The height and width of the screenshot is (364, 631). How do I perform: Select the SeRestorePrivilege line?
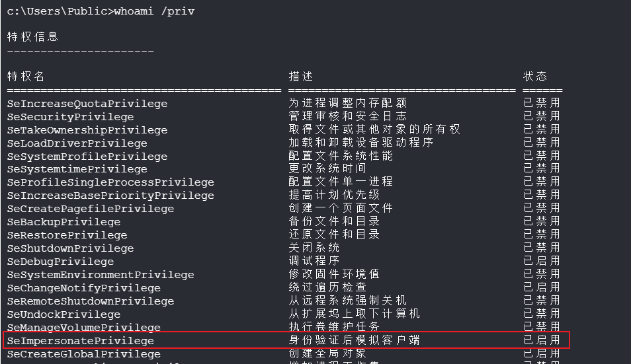pos(67,235)
